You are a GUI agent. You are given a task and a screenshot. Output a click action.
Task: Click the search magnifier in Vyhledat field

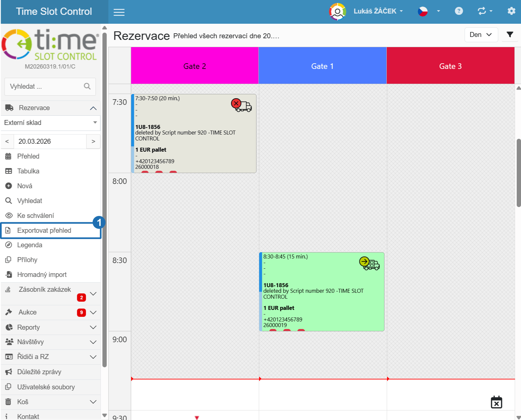pyautogui.click(x=87, y=86)
